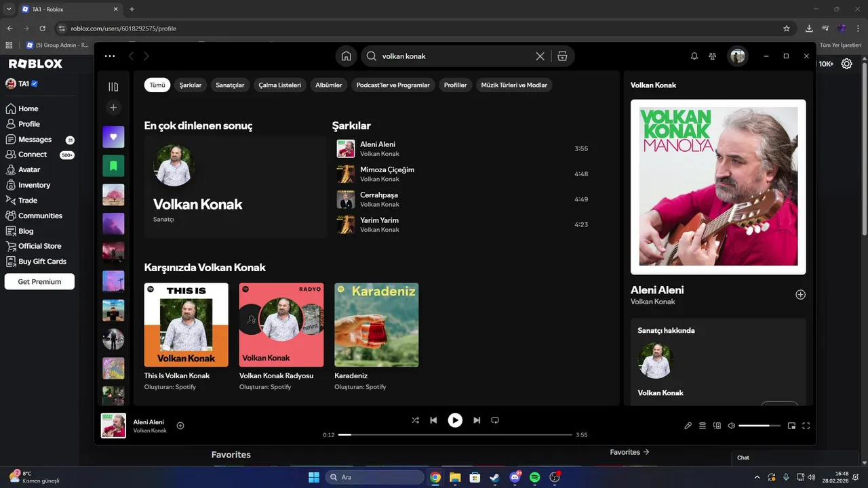
Task: Add now-playing track to Liked Songs
Action: click(180, 426)
